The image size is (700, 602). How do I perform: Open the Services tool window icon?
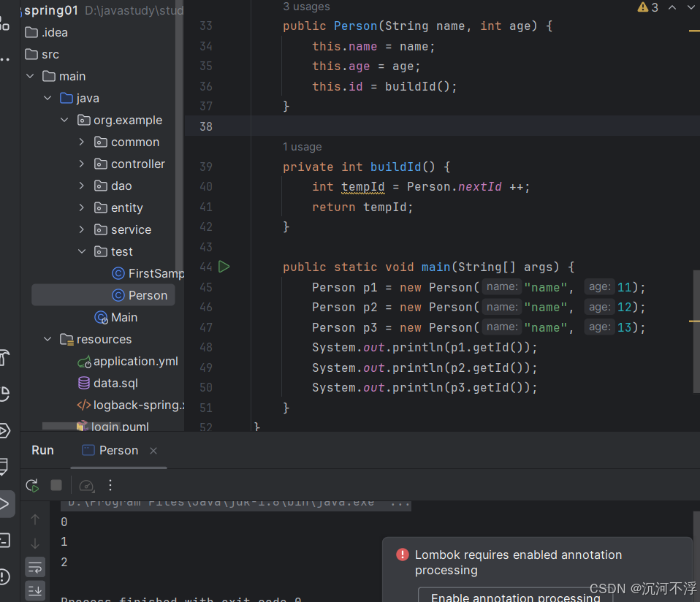click(x=4, y=430)
